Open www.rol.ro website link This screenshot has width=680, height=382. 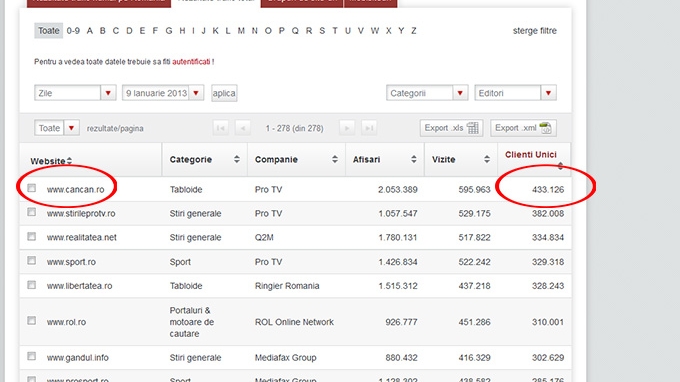coord(66,322)
